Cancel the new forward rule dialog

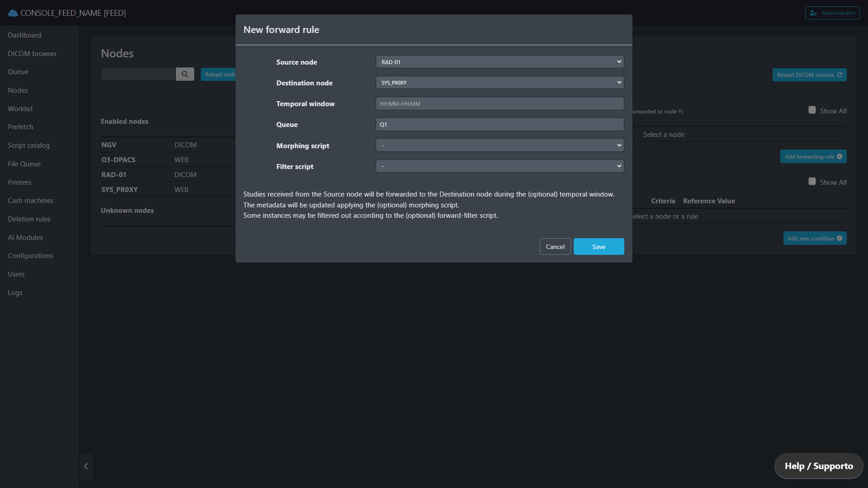pyautogui.click(x=555, y=247)
